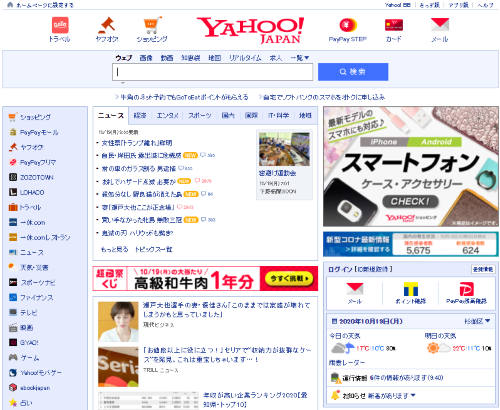Expand the 杉並区 weather location dropdown
This screenshot has height=410, width=500.
477,321
